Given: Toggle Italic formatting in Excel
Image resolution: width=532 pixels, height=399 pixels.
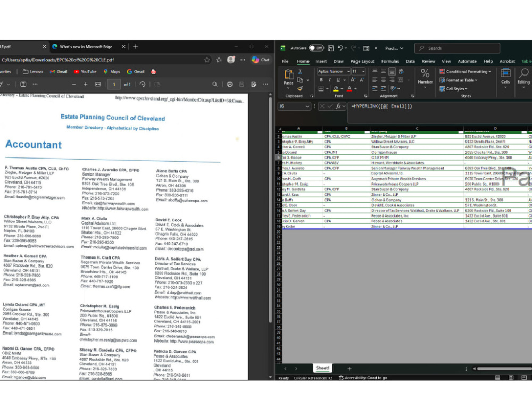Looking at the screenshot, I should pyautogui.click(x=329, y=80).
